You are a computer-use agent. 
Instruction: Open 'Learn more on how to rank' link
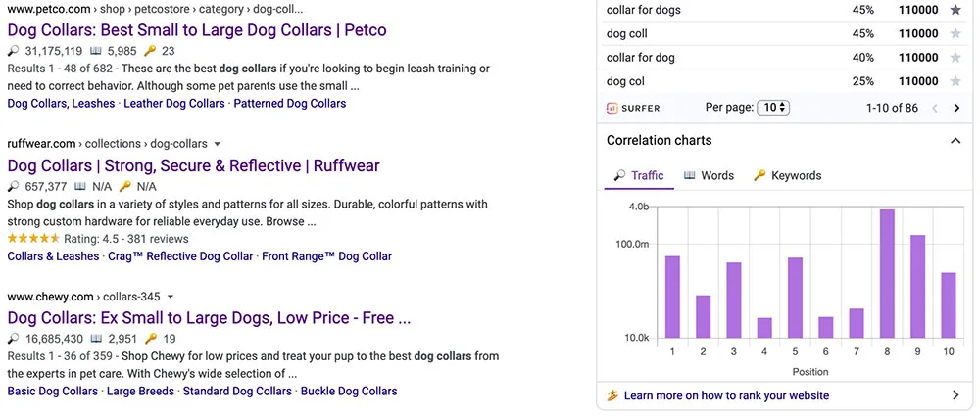[x=726, y=395]
